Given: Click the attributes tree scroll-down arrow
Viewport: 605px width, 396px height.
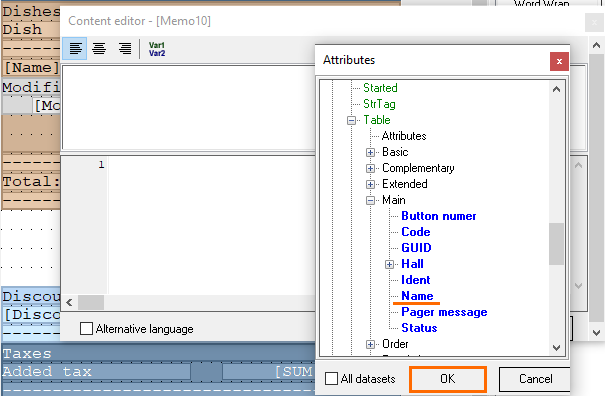Looking at the screenshot, I should pos(556,348).
